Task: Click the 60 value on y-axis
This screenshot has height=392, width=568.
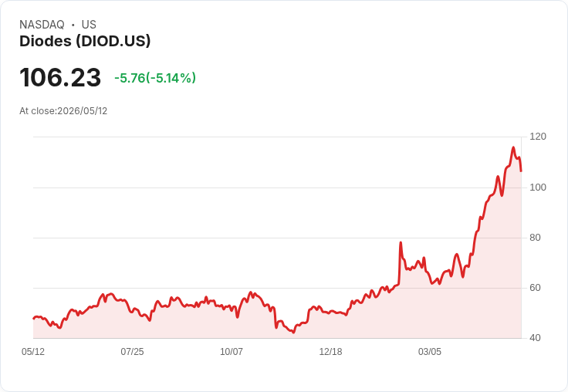Action: click(535, 288)
